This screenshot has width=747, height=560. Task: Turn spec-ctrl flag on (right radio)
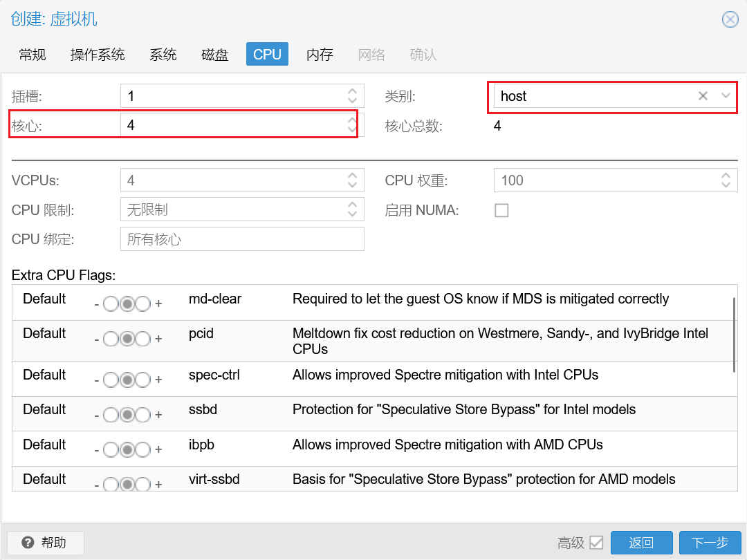point(143,380)
